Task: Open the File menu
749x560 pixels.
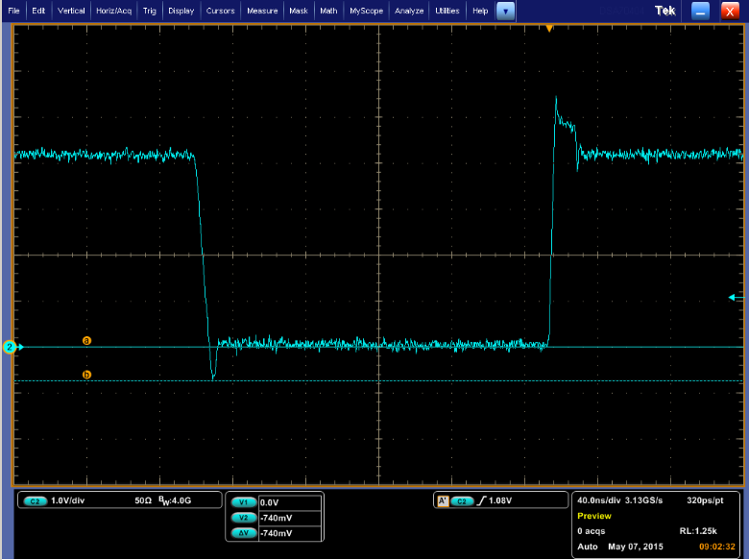Action: (x=13, y=11)
